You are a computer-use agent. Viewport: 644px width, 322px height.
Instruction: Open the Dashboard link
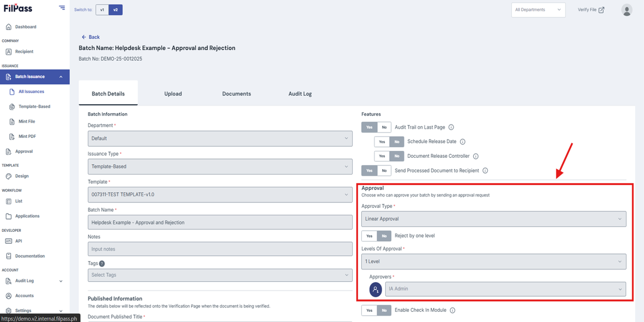[x=26, y=27]
